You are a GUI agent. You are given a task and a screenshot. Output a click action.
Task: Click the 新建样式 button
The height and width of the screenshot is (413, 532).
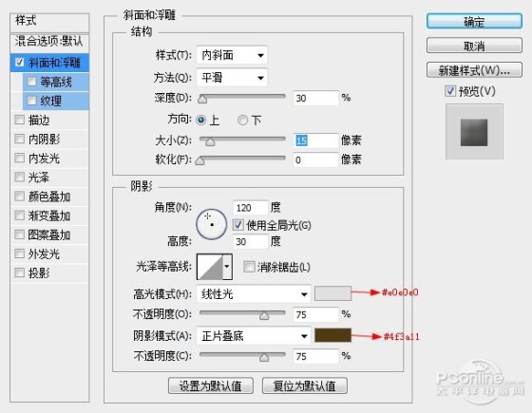click(474, 70)
